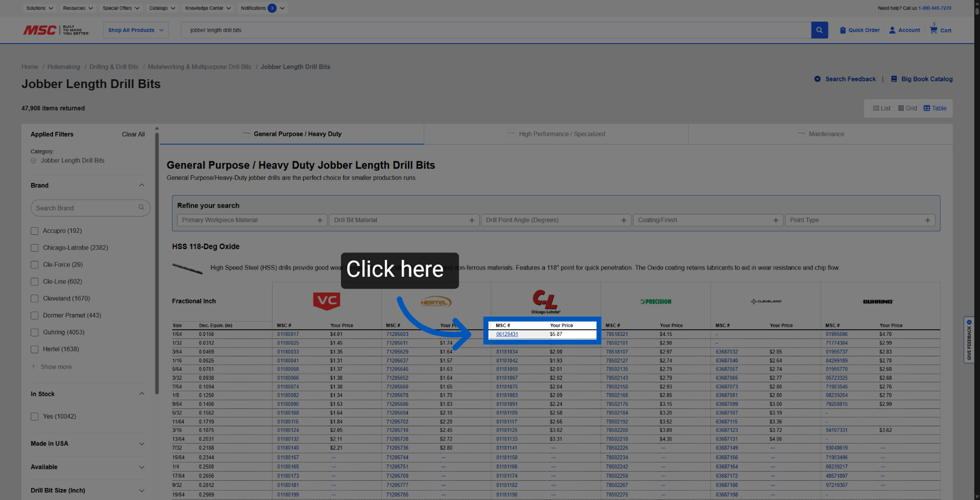
Task: Click the Big Book Catalog icon
Action: point(894,79)
